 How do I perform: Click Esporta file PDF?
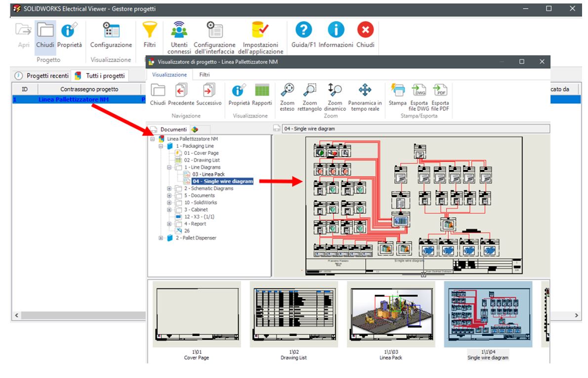(440, 97)
